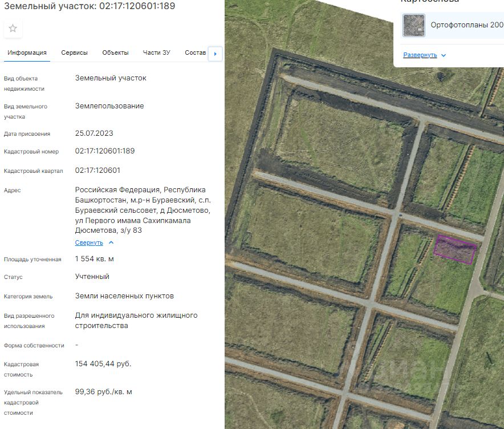Select the highlighted purple parcel on map

(455, 249)
